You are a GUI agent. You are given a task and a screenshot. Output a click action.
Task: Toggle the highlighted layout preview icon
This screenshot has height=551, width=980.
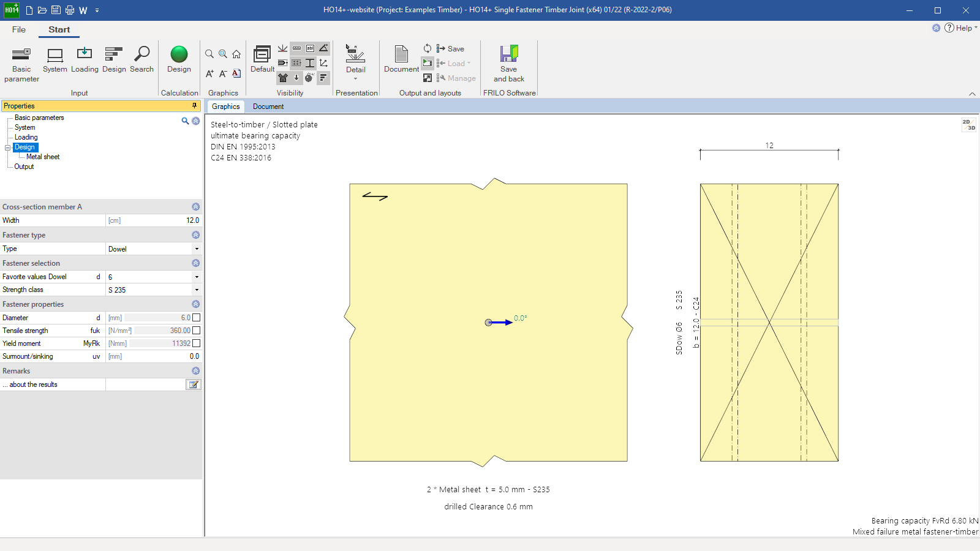pyautogui.click(x=428, y=63)
